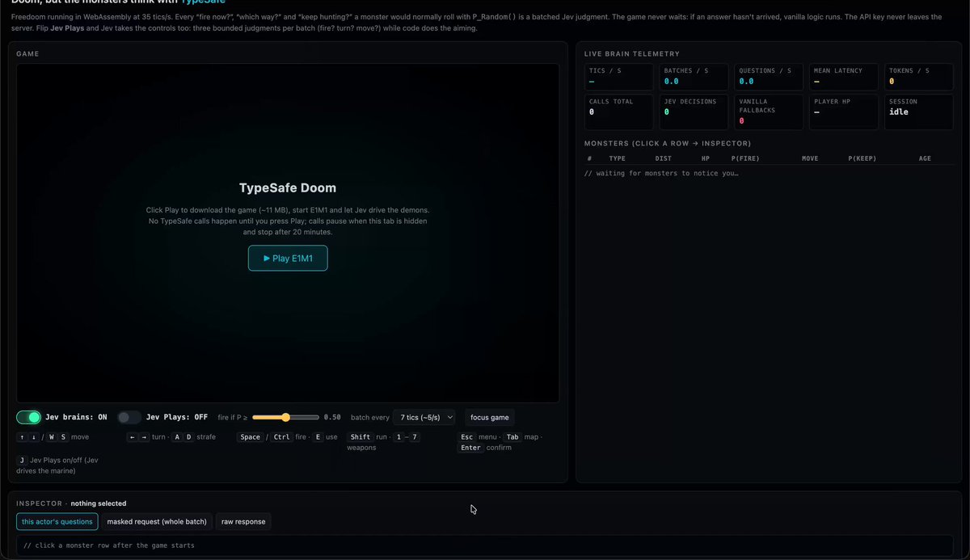This screenshot has width=970, height=560.
Task: Click the Tab key hint icon
Action: point(512,436)
